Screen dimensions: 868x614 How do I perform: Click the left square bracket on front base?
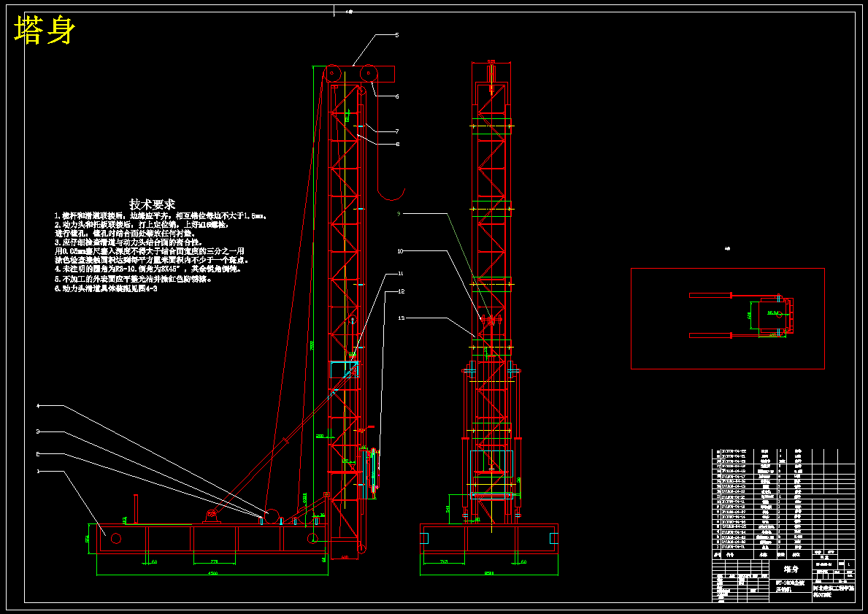pos(425,538)
